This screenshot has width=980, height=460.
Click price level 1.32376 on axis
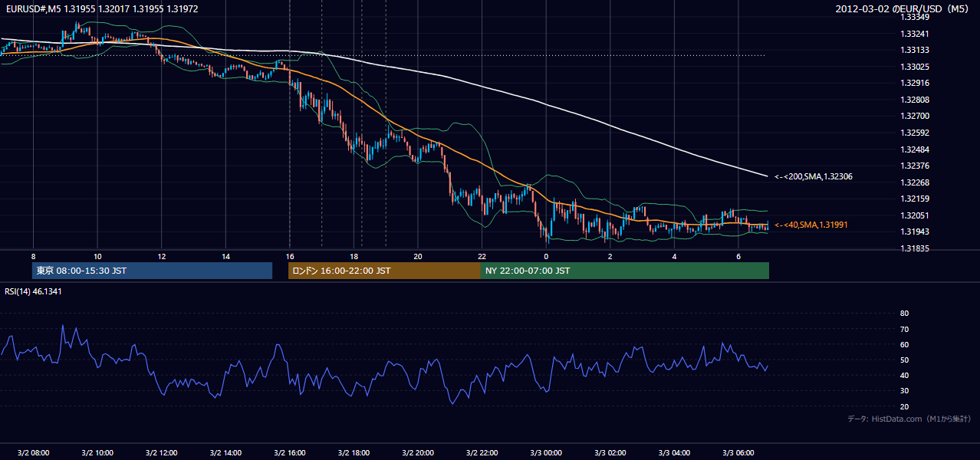pyautogui.click(x=915, y=166)
